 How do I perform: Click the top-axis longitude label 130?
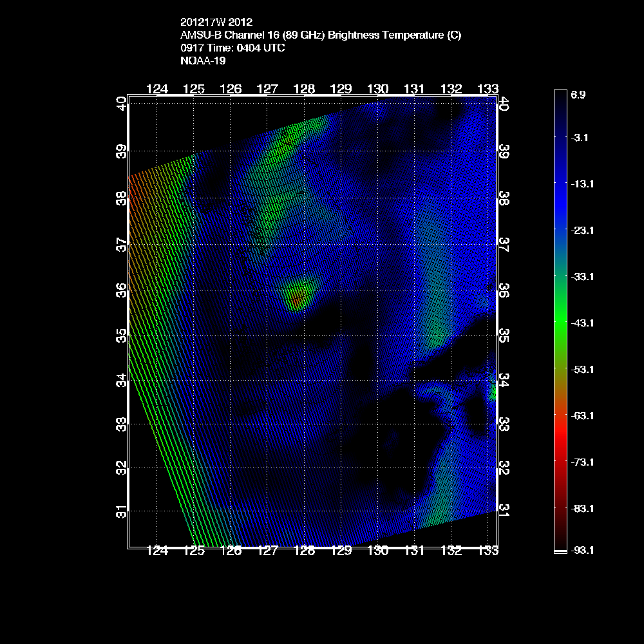(x=378, y=89)
